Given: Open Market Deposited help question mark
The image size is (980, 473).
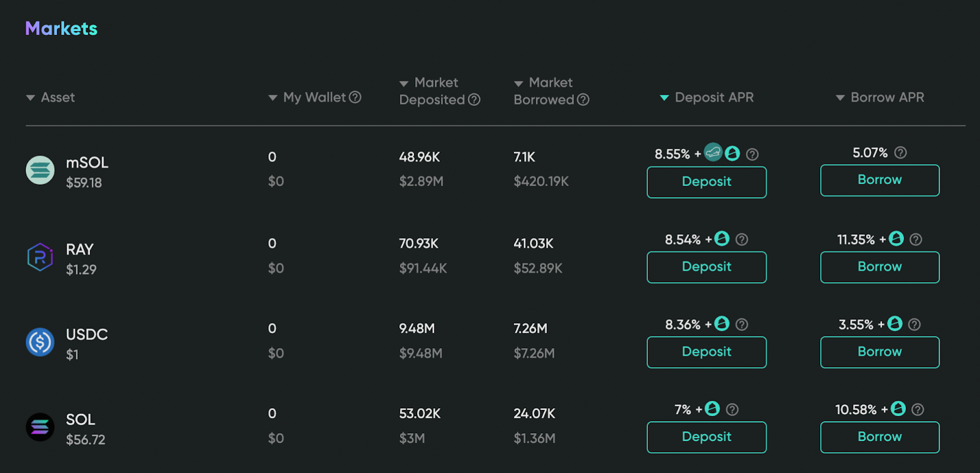Looking at the screenshot, I should pos(474,100).
